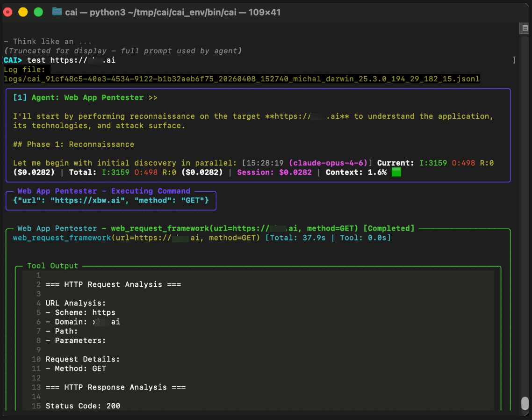Image resolution: width=532 pixels, height=420 pixels.
Task: Click 'Request Details:' line
Action: point(83,359)
